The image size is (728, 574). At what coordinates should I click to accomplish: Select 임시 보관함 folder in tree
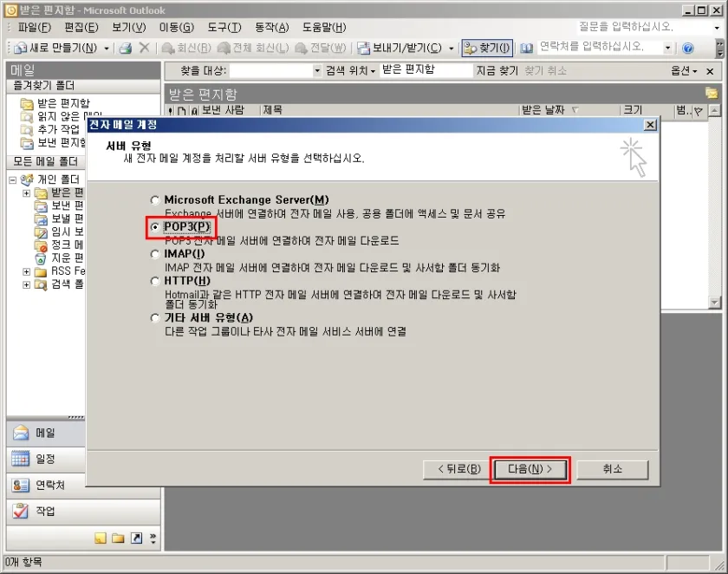pos(60,232)
